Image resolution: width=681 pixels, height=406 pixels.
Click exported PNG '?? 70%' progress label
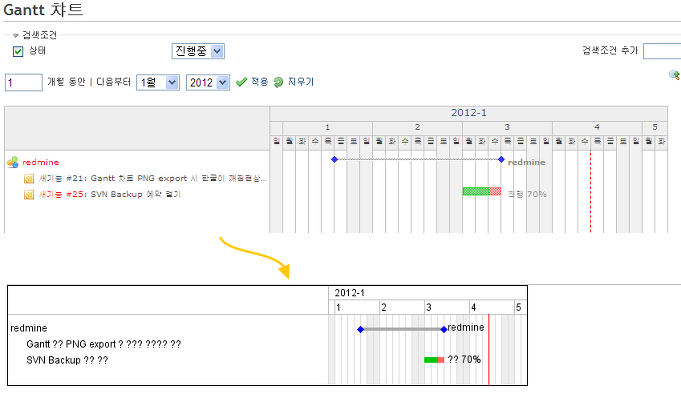coord(464,360)
